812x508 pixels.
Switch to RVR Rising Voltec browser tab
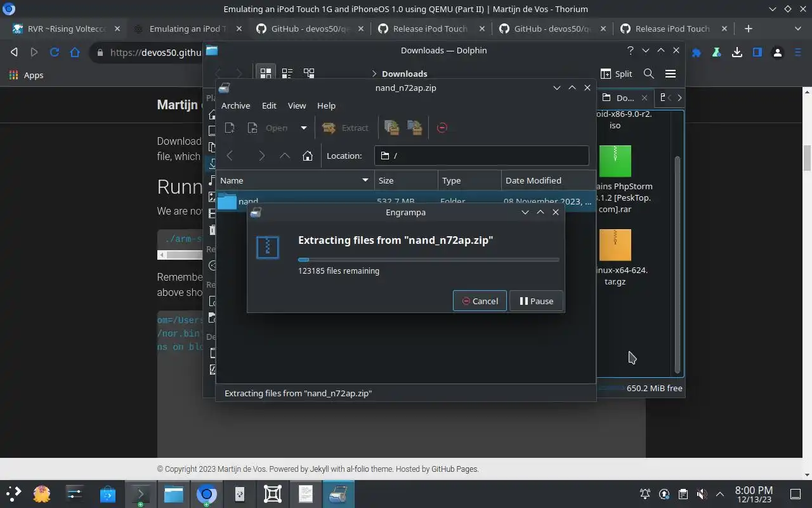click(x=66, y=29)
